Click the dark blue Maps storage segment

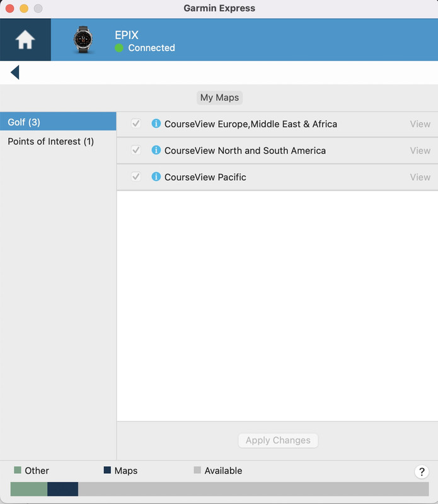click(x=63, y=489)
